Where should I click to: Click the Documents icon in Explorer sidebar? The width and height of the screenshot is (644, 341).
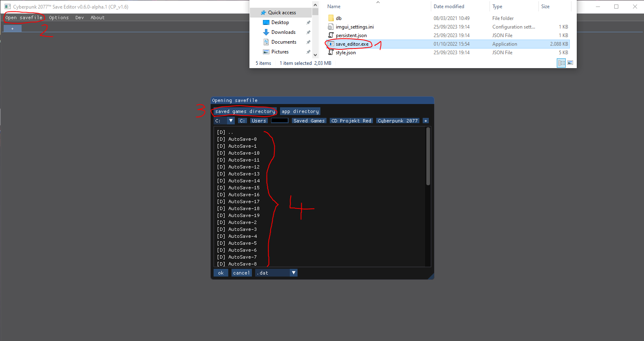pyautogui.click(x=266, y=42)
